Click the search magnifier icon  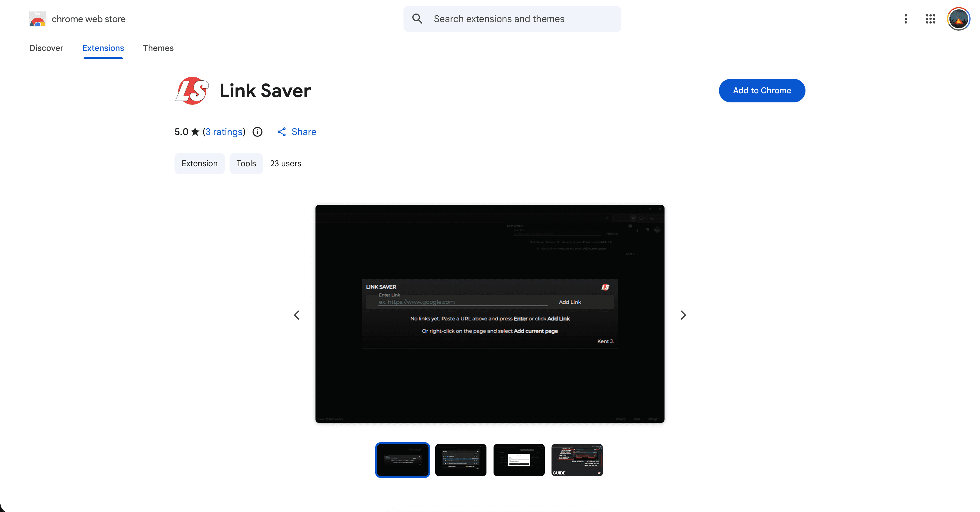tap(417, 19)
